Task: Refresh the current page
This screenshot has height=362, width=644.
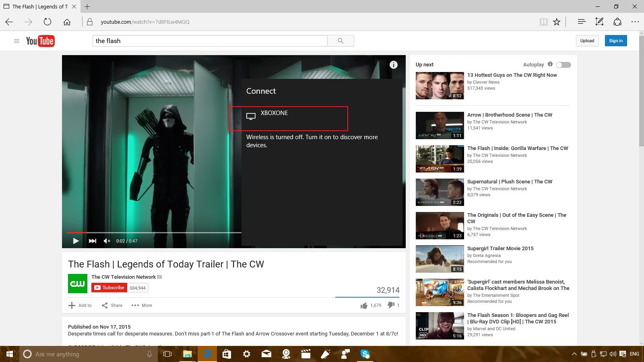Action: coord(47,22)
